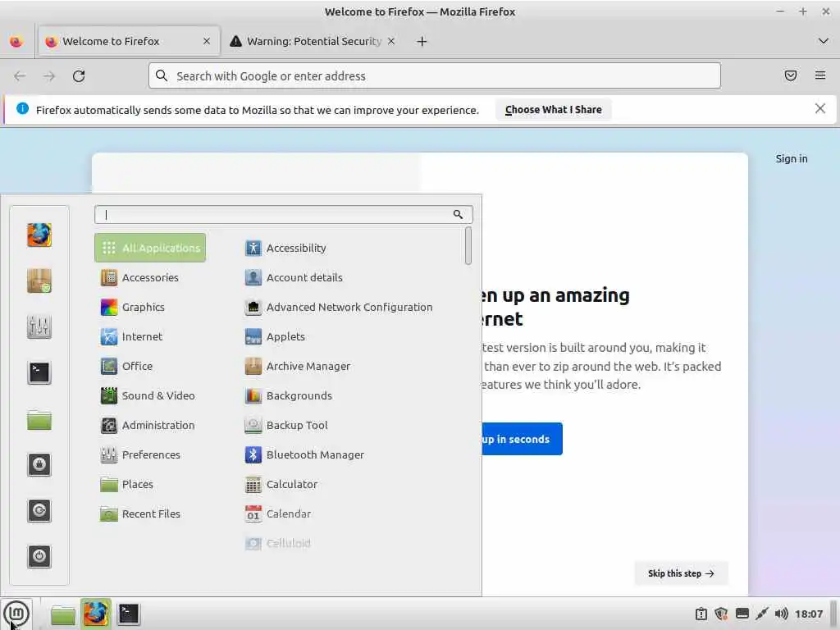Image resolution: width=840 pixels, height=630 pixels.
Task: Select Internet category
Action: point(150,336)
